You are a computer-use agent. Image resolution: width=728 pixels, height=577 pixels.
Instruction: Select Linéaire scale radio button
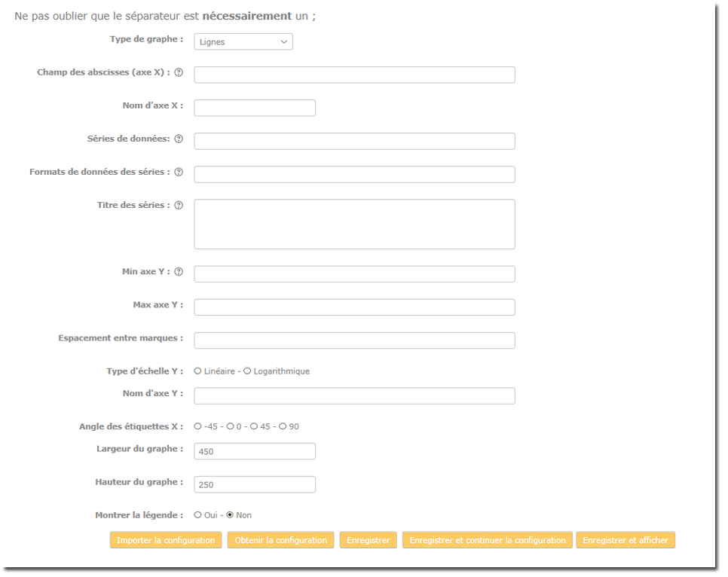[198, 371]
